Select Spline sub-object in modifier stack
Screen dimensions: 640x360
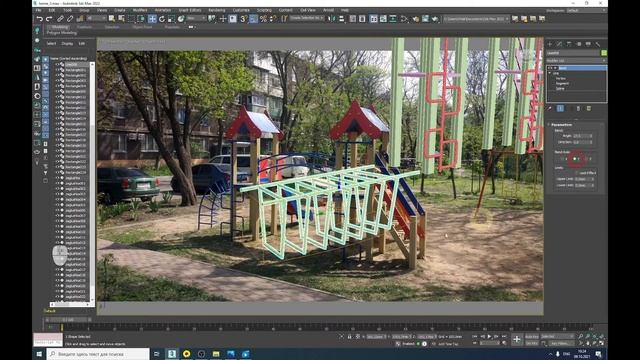click(x=560, y=88)
